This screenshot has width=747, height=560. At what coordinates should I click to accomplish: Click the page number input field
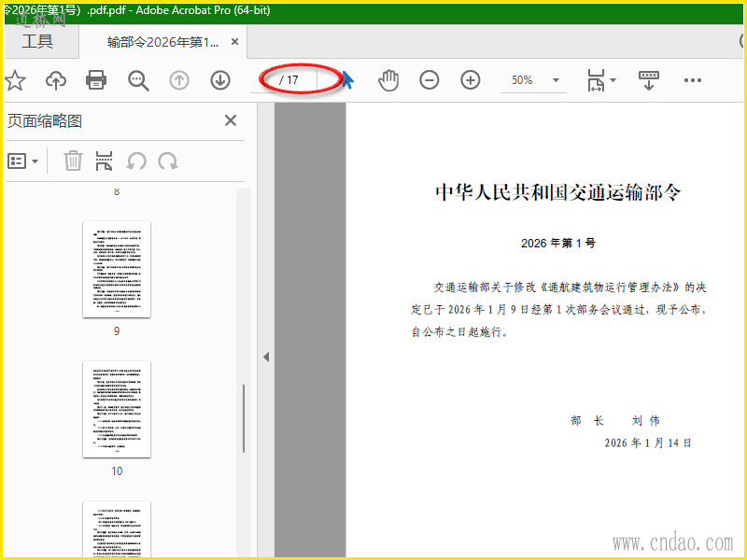[x=265, y=79]
